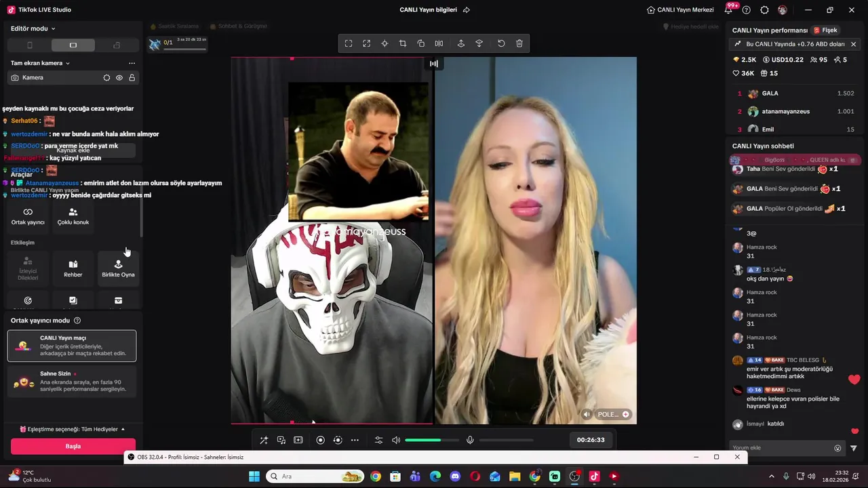Open the Birlikte Oyna tool
Image resolution: width=868 pixels, height=488 pixels.
point(119,268)
